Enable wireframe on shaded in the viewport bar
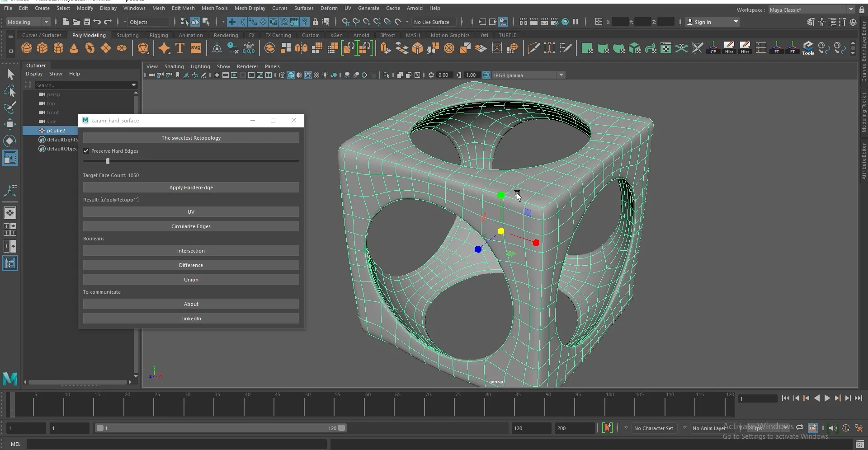This screenshot has width=868, height=450. pyautogui.click(x=308, y=75)
